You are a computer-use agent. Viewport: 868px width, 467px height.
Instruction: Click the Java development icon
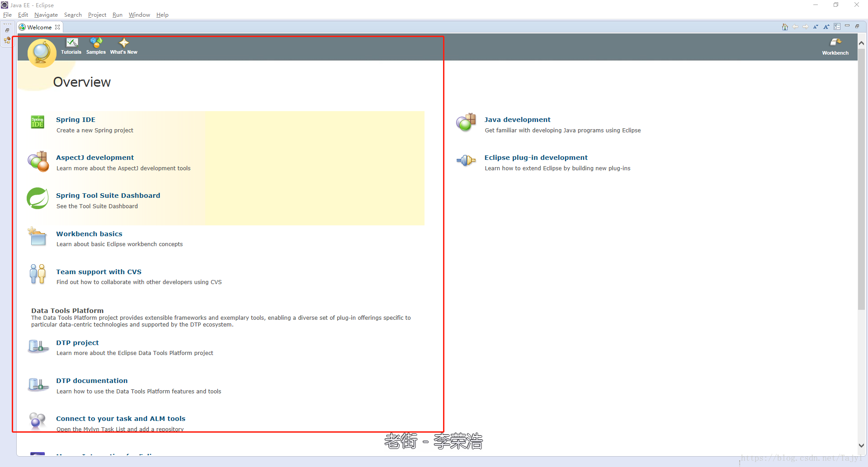point(466,122)
